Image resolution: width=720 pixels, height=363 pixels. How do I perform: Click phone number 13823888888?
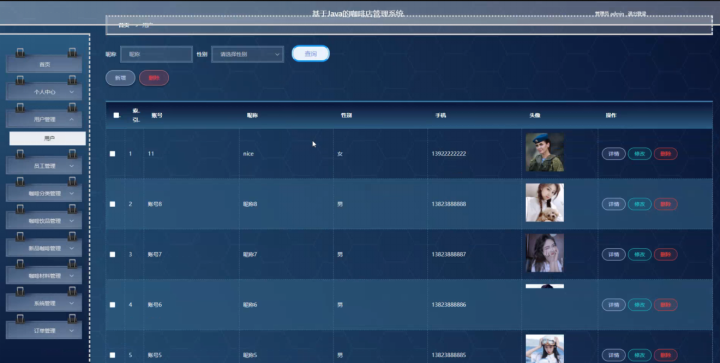(449, 204)
